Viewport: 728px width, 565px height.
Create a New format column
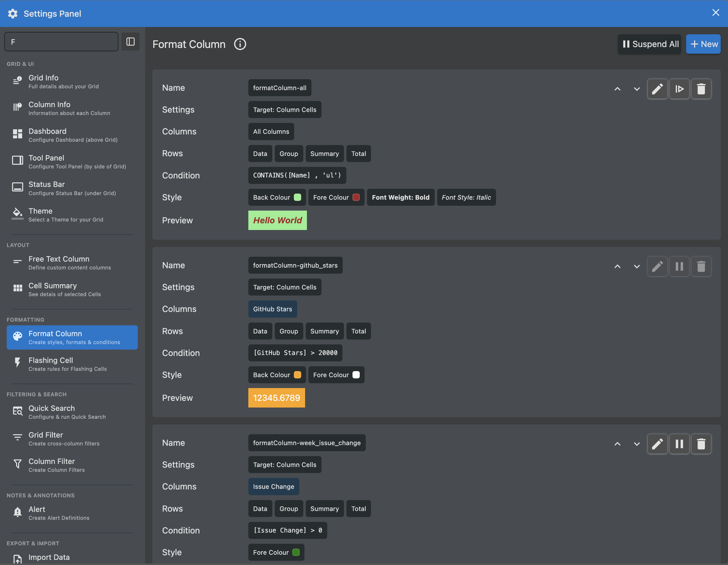point(703,44)
